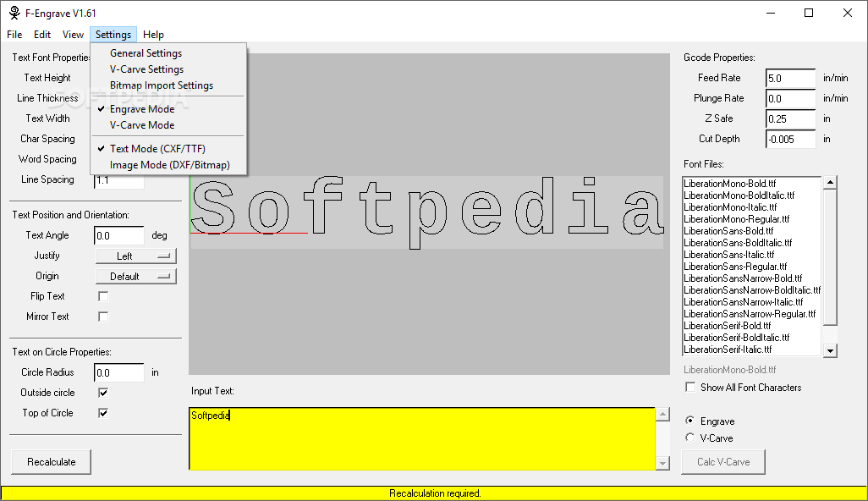Click the Recalculation required status bar

[434, 493]
